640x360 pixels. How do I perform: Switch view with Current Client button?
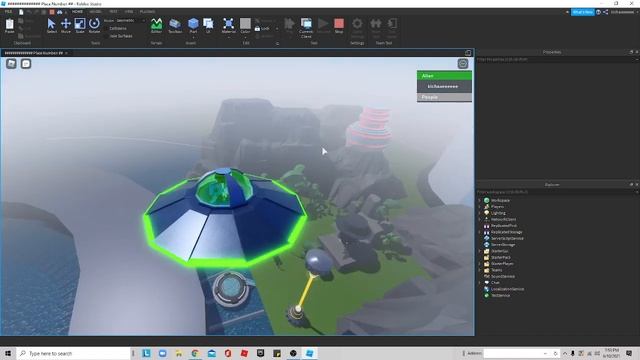point(306,28)
